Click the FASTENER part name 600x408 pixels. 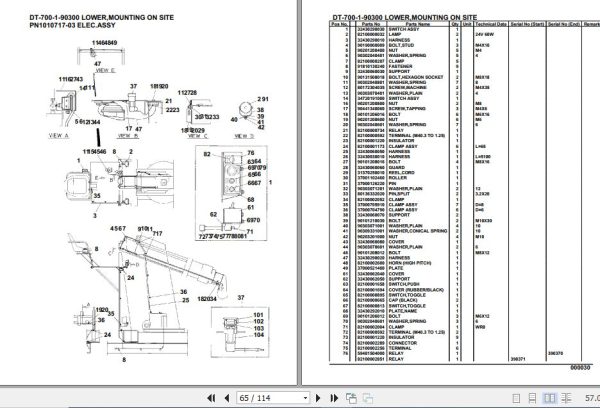400,66
